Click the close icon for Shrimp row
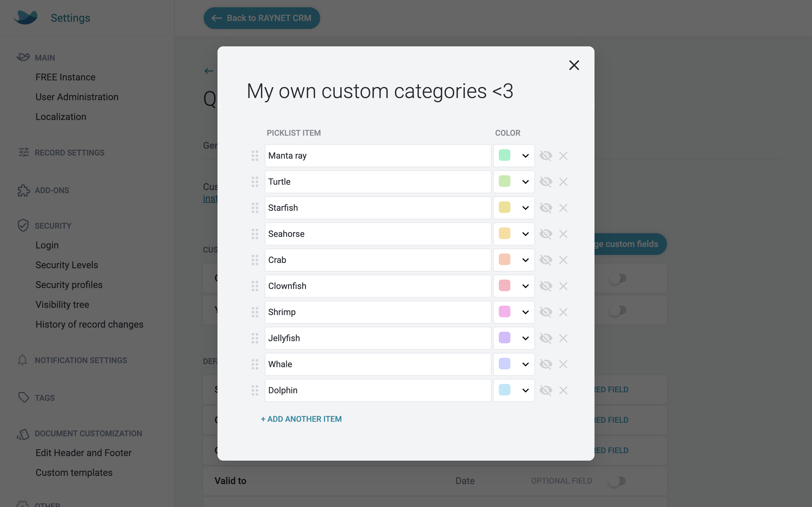The height and width of the screenshot is (507, 812). [562, 312]
